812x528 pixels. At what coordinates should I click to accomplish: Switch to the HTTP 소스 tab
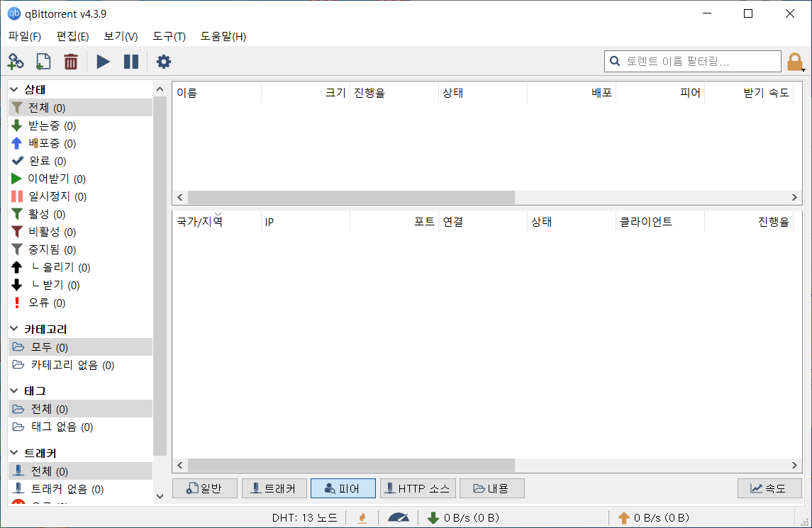pyautogui.click(x=418, y=488)
